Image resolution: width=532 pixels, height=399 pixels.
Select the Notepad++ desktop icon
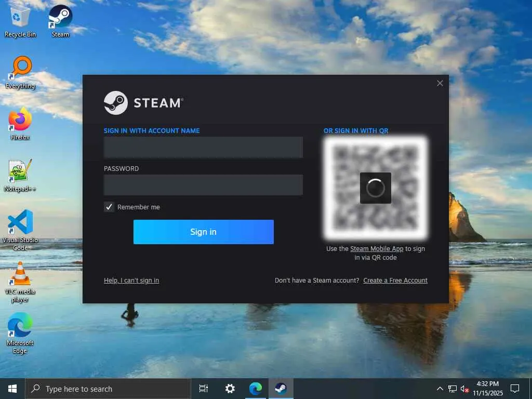pyautogui.click(x=20, y=176)
